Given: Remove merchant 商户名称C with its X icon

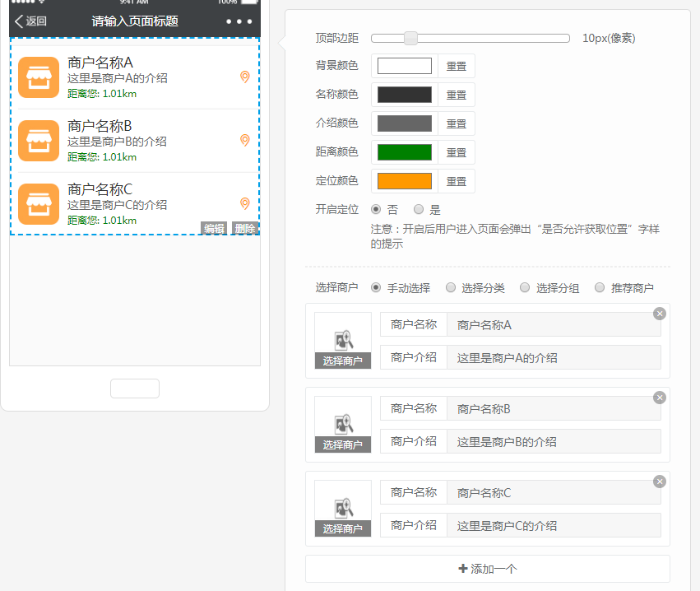Looking at the screenshot, I should [x=659, y=482].
